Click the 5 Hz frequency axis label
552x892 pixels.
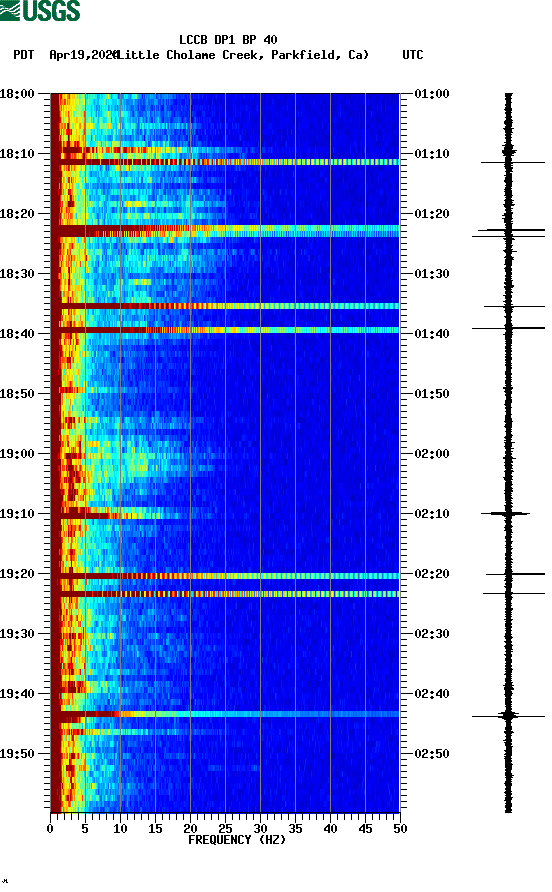click(85, 829)
